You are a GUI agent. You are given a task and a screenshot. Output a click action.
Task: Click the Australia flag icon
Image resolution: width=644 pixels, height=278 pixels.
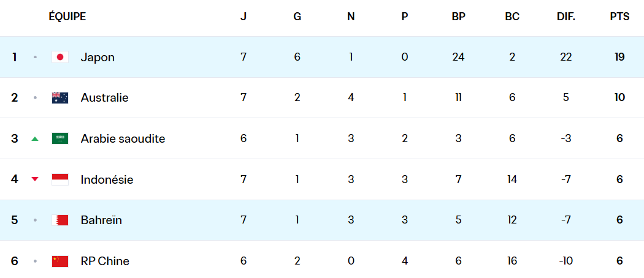pyautogui.click(x=60, y=98)
